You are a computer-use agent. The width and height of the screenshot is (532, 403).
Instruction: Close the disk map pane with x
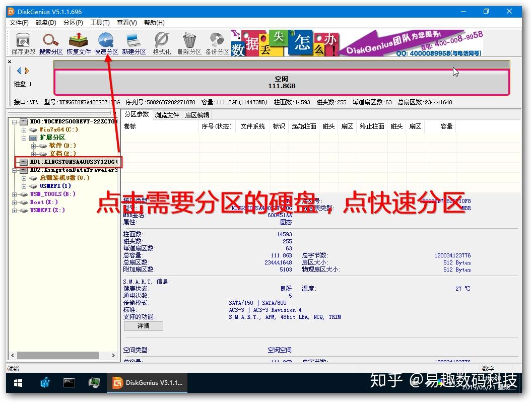pyautogui.click(x=10, y=61)
